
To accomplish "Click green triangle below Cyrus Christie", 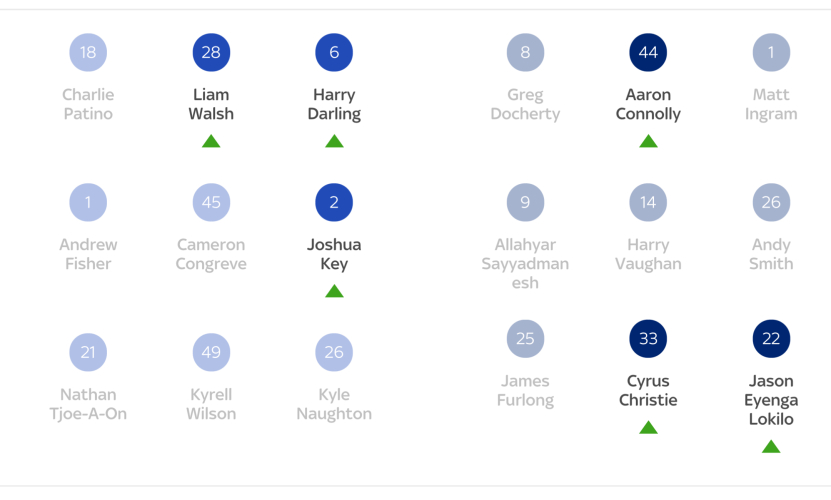I will 648,428.
